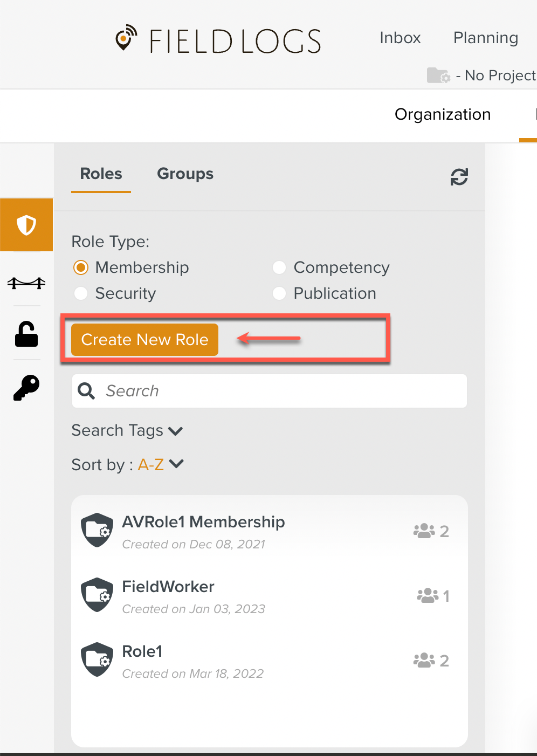Click the members icon for FieldWorker
Screen dimensions: 537x756
click(x=428, y=596)
